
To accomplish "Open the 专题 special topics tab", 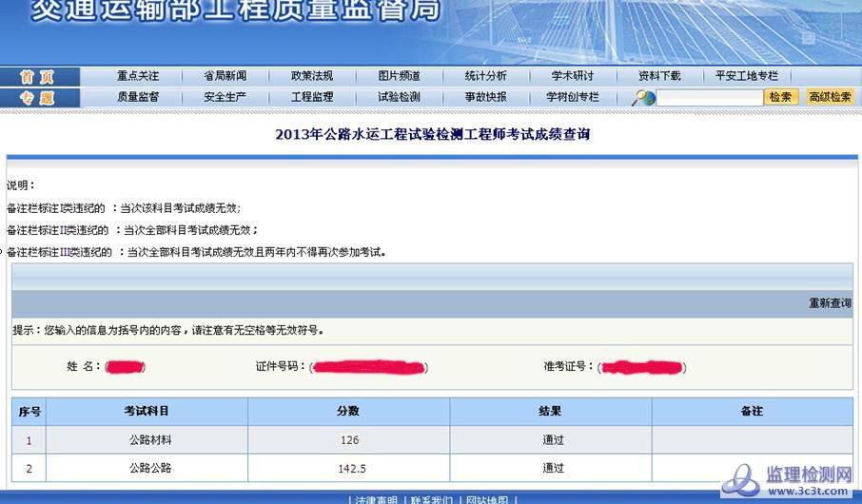I will 38,98.
